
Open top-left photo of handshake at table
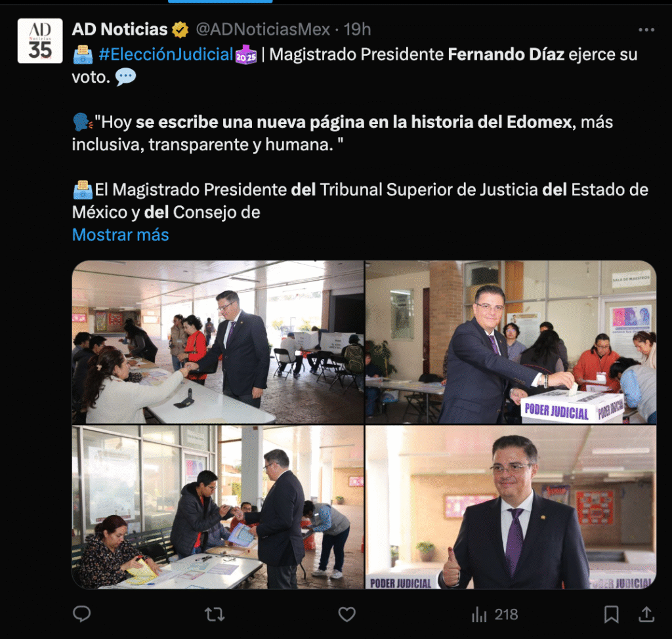pyautogui.click(x=218, y=342)
